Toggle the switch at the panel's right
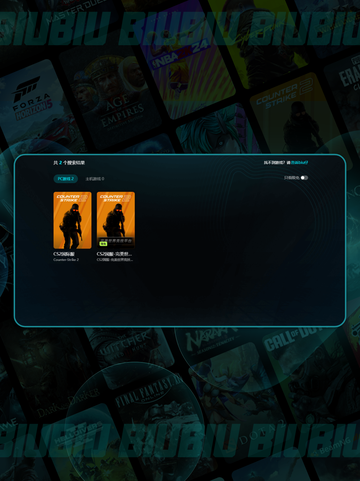This screenshot has height=481, width=360. (x=304, y=178)
